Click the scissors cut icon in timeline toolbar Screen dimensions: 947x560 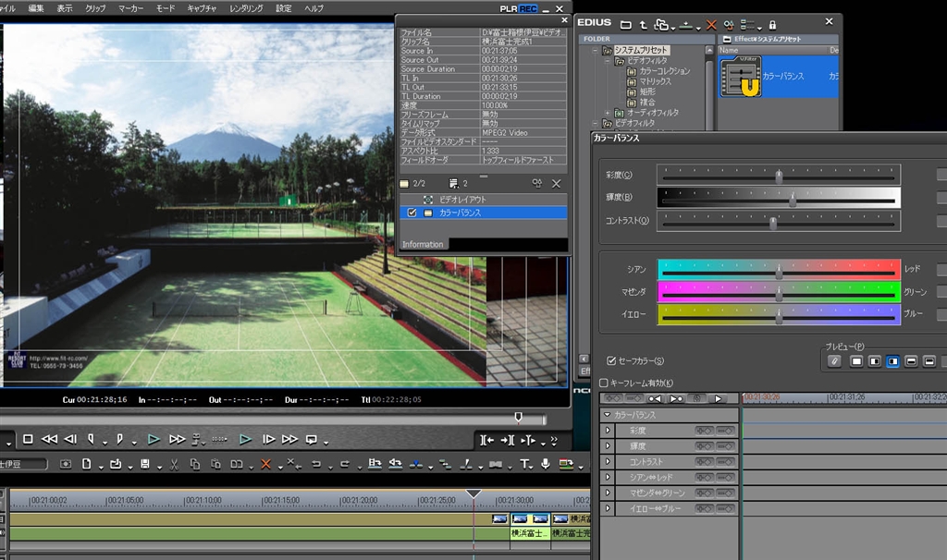(x=174, y=464)
